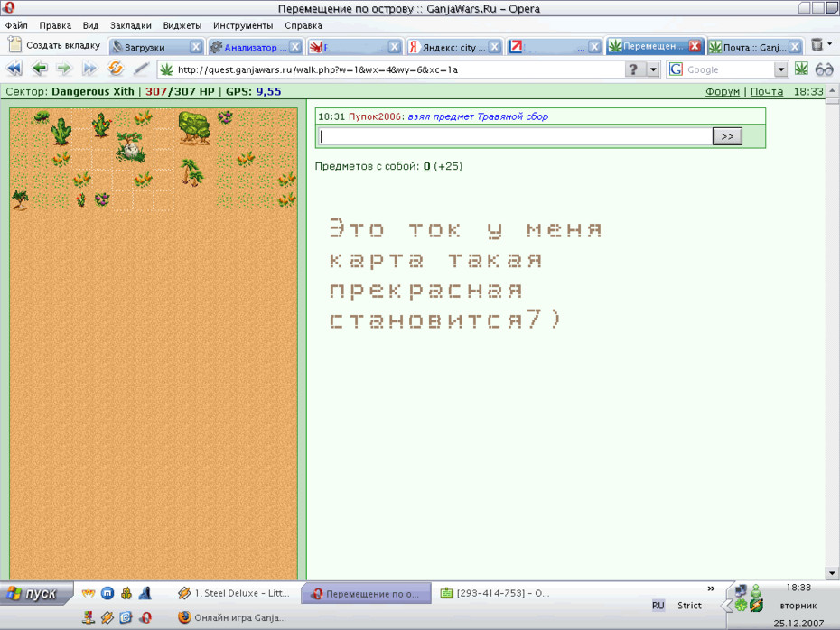Expand the arrow next to the trash icon

coord(830,44)
